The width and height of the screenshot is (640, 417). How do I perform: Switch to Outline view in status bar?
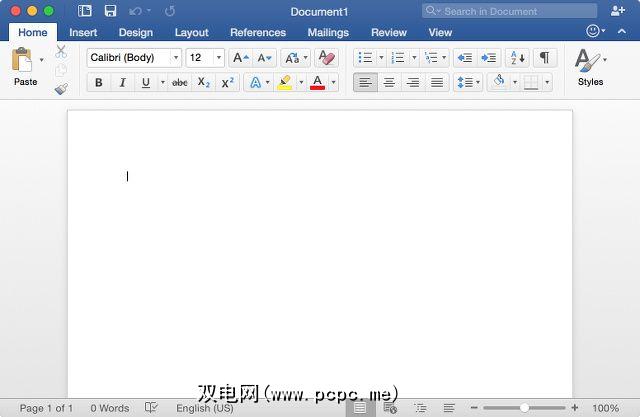coord(420,408)
